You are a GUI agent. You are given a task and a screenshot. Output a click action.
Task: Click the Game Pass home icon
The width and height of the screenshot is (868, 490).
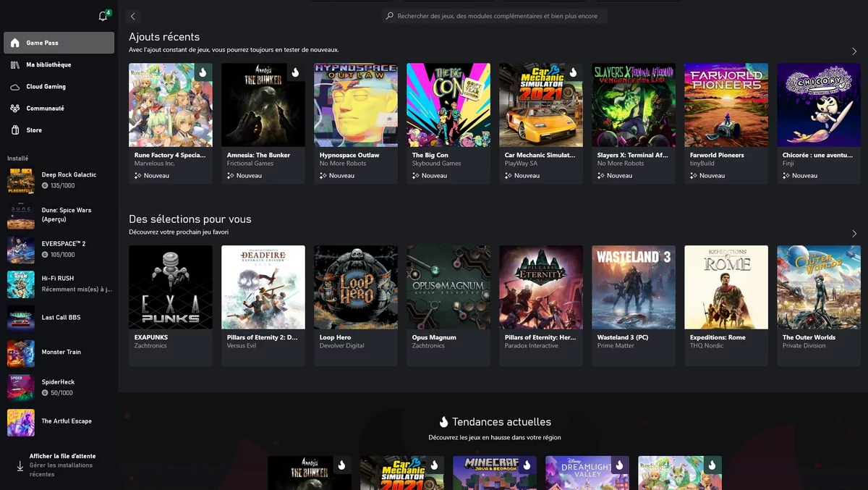15,43
